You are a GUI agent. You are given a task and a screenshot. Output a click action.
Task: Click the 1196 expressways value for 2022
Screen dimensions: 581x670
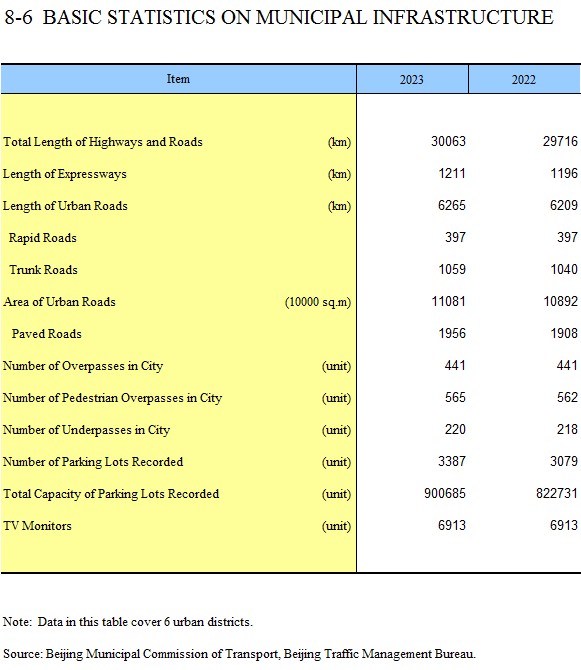click(x=564, y=173)
